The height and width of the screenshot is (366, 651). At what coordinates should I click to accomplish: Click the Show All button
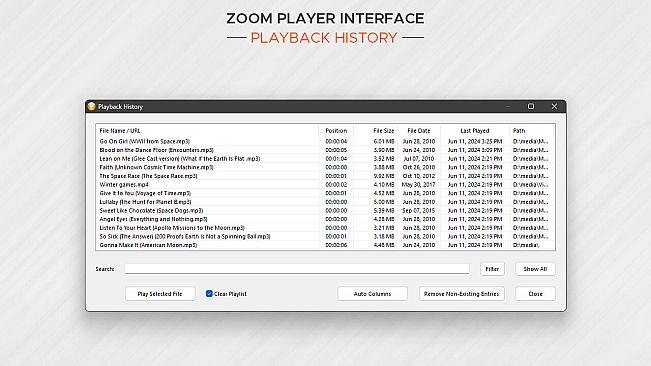pos(535,269)
